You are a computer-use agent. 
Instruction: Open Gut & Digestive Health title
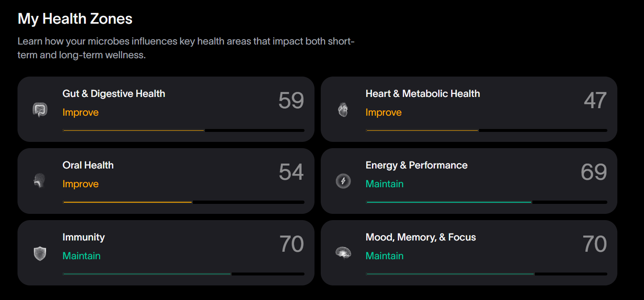point(114,94)
